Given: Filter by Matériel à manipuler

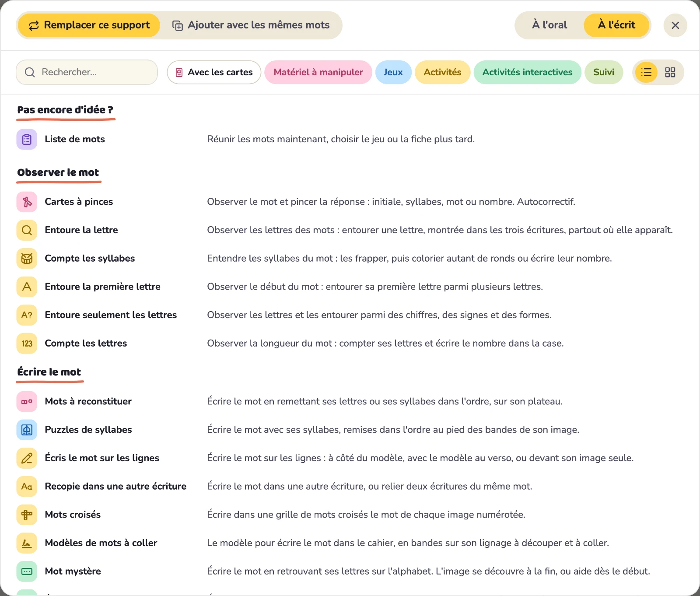Looking at the screenshot, I should tap(318, 72).
